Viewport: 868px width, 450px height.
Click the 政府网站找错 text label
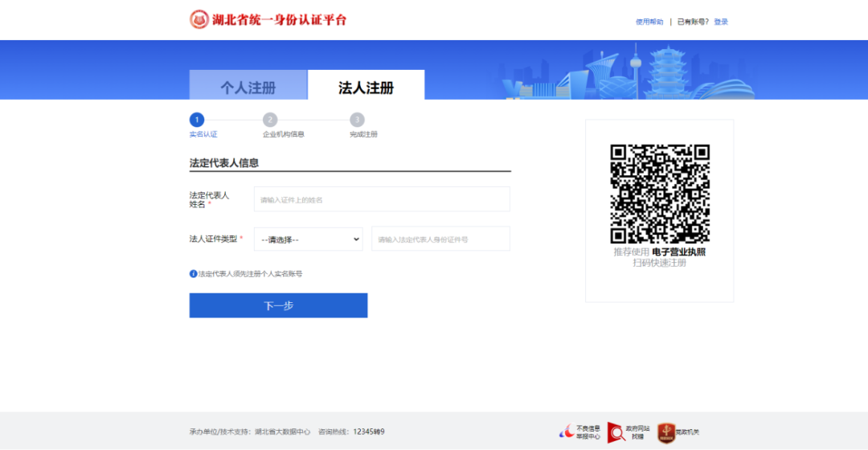[637, 432]
